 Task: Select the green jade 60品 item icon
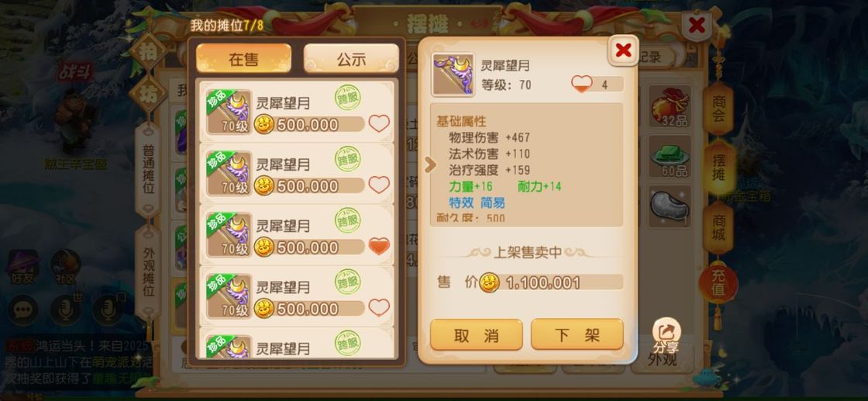[670, 157]
